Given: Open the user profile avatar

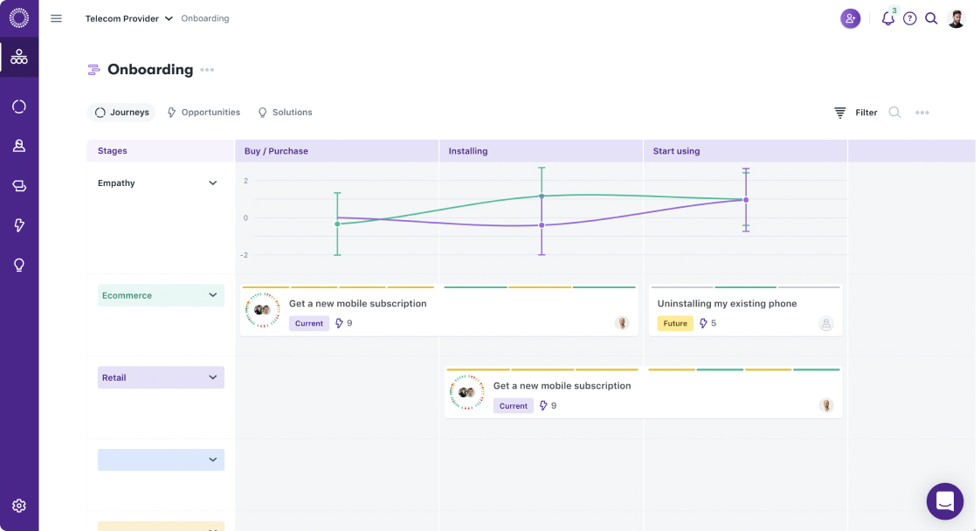Looking at the screenshot, I should pyautogui.click(x=956, y=18).
